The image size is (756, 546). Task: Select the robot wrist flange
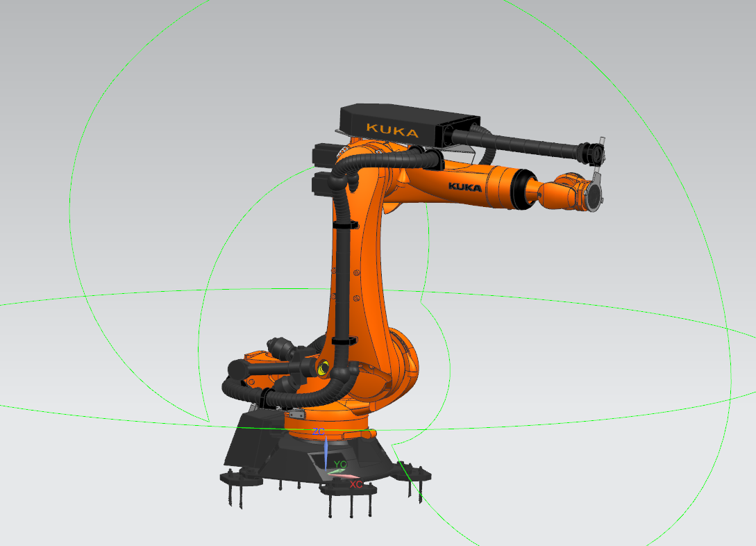[x=594, y=196]
